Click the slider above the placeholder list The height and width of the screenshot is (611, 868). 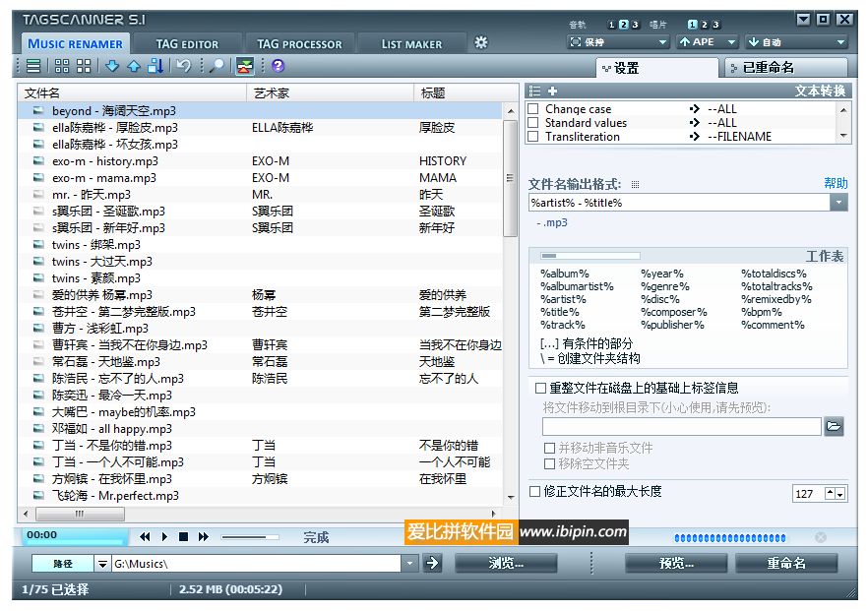coord(590,256)
